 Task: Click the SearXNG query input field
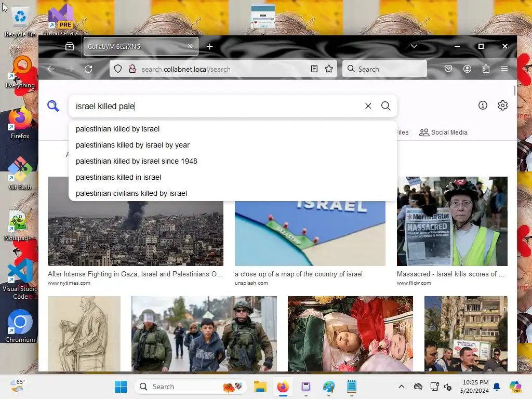217,106
